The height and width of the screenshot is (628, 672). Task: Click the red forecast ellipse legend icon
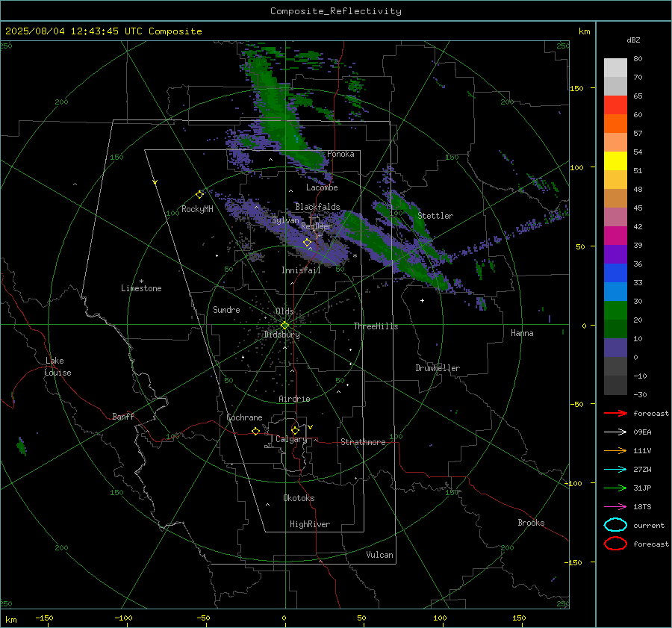[x=615, y=544]
